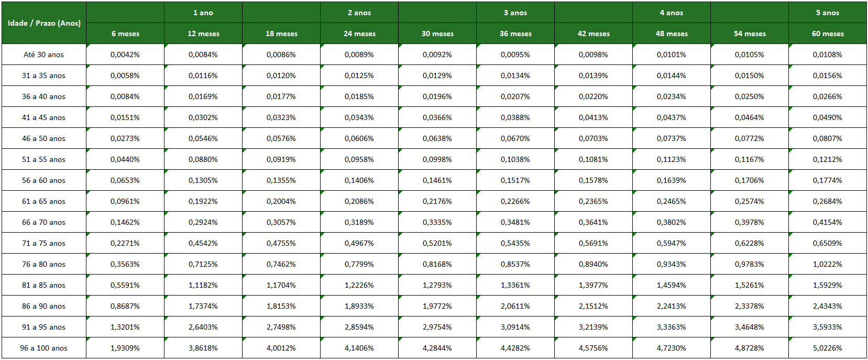Image resolution: width=868 pixels, height=360 pixels.
Task: Click the '36 meses' column header
Action: point(515,34)
